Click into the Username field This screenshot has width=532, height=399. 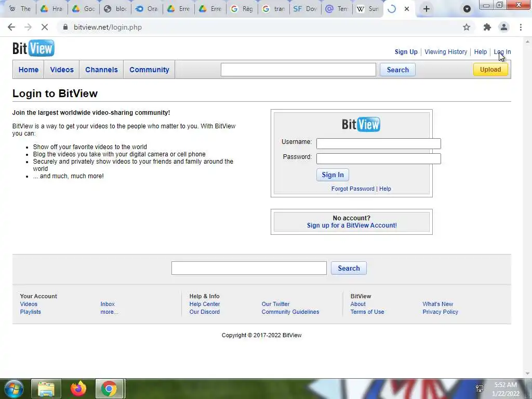379,143
